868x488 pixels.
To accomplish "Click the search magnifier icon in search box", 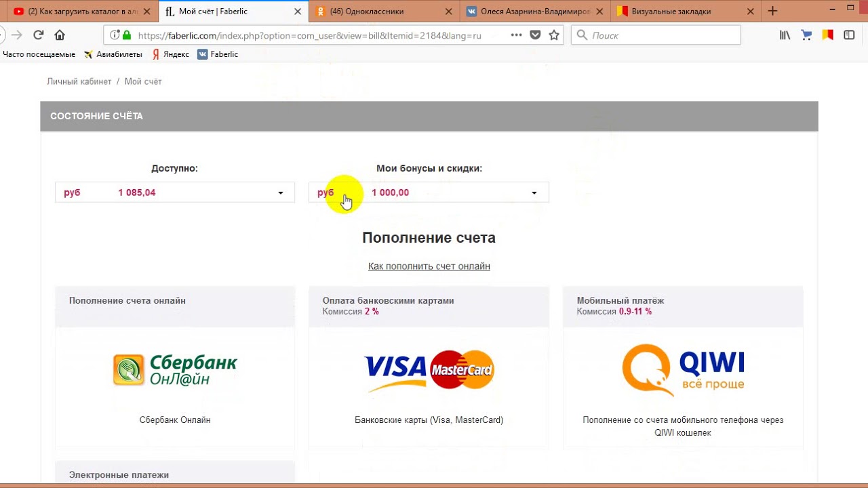I will (582, 35).
